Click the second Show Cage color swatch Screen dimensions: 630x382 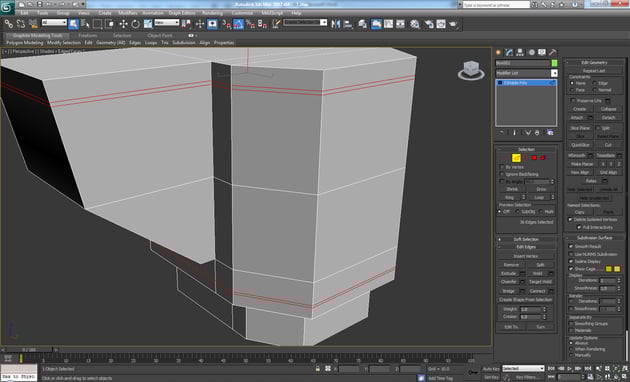coord(617,269)
